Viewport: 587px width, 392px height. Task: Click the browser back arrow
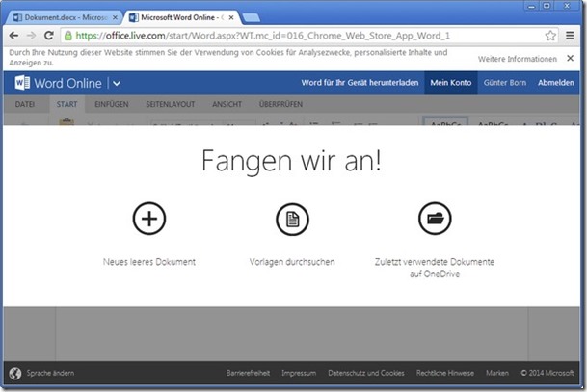pos(13,36)
